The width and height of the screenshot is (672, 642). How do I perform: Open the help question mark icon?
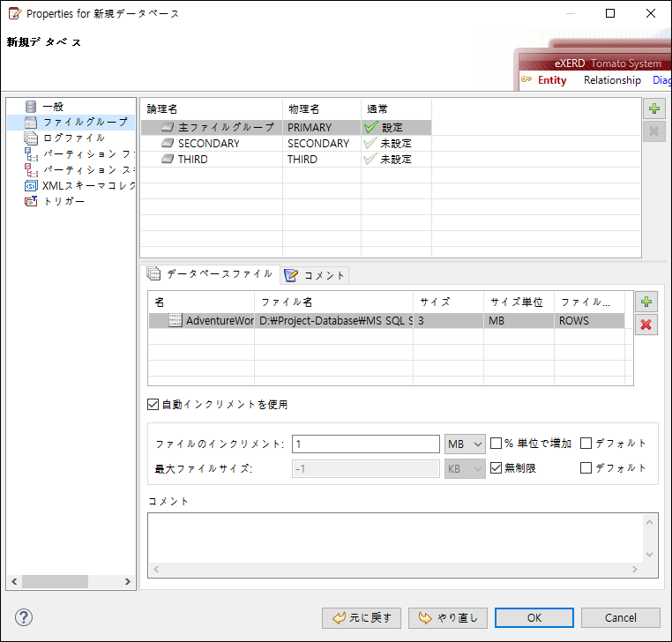[24, 617]
